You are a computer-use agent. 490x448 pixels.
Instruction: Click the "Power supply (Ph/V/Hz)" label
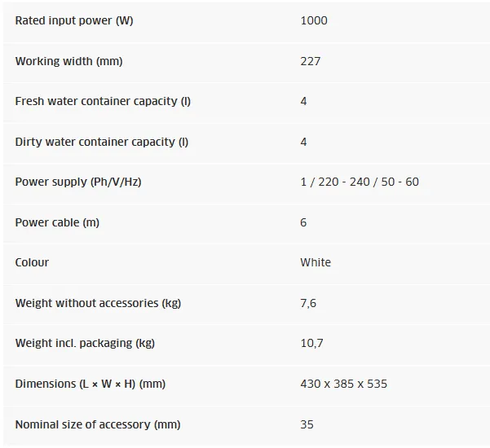pos(78,182)
